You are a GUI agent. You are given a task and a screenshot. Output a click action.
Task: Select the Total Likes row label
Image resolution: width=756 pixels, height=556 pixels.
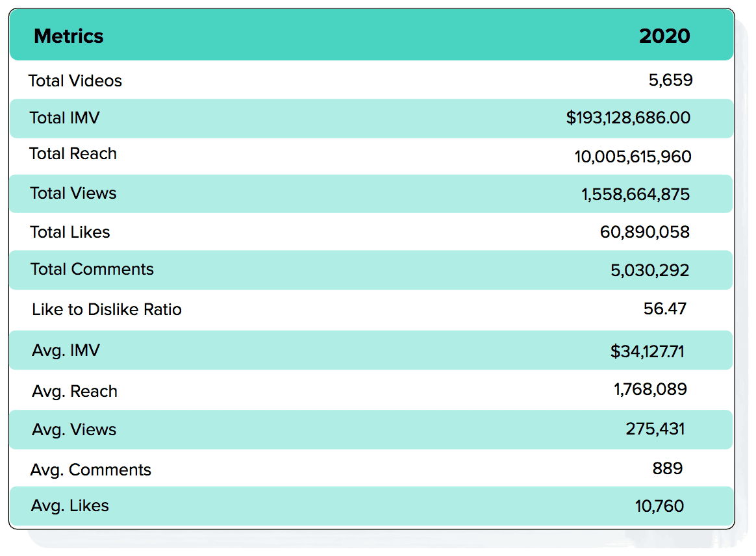70,232
